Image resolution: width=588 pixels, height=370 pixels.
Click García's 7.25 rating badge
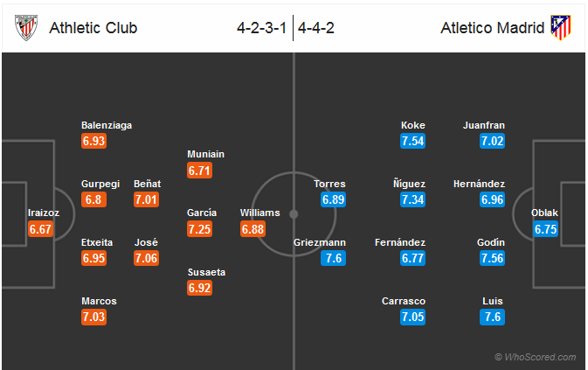(199, 229)
